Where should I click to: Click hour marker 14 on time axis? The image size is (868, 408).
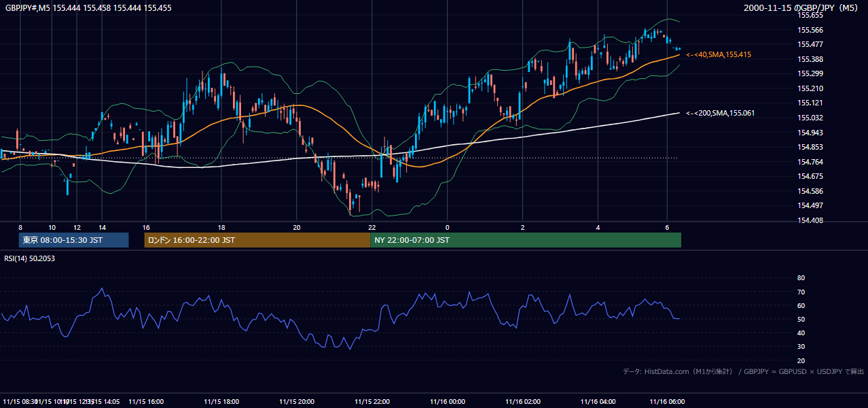coord(102,227)
